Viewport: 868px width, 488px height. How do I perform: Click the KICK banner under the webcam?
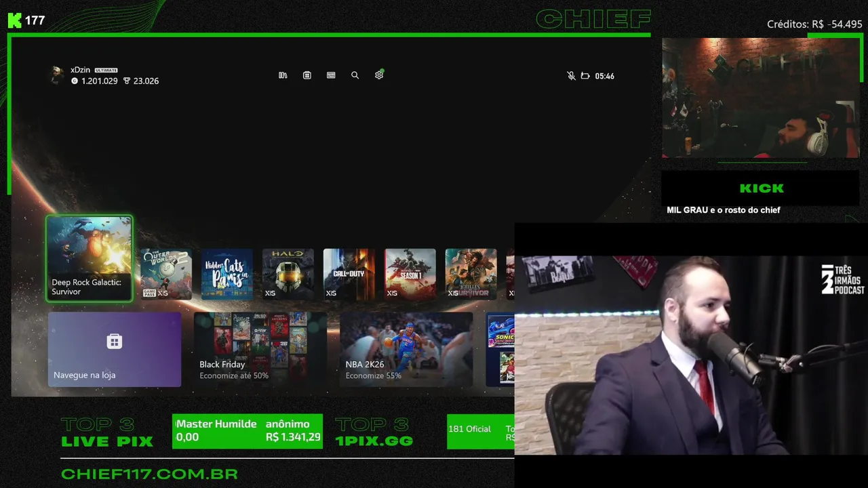(x=762, y=188)
